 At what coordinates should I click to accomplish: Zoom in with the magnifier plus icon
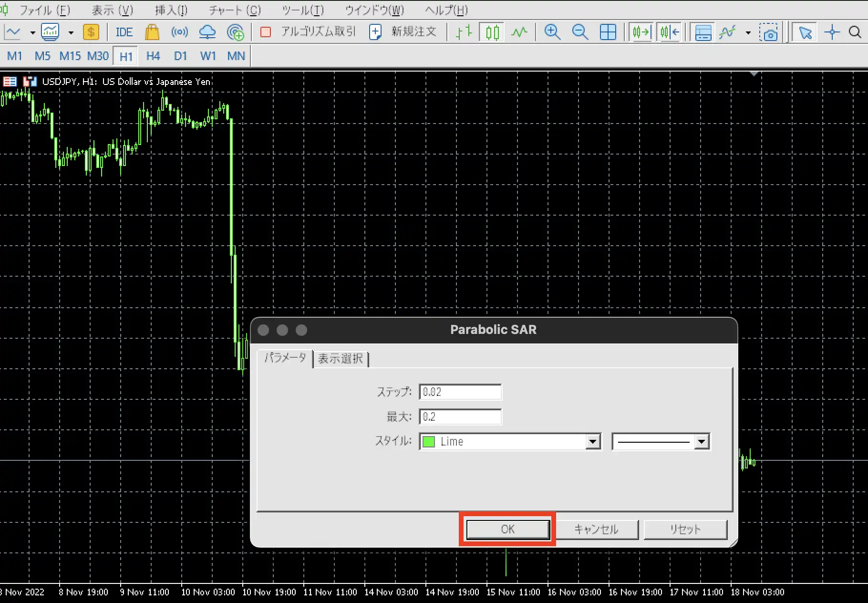(552, 32)
